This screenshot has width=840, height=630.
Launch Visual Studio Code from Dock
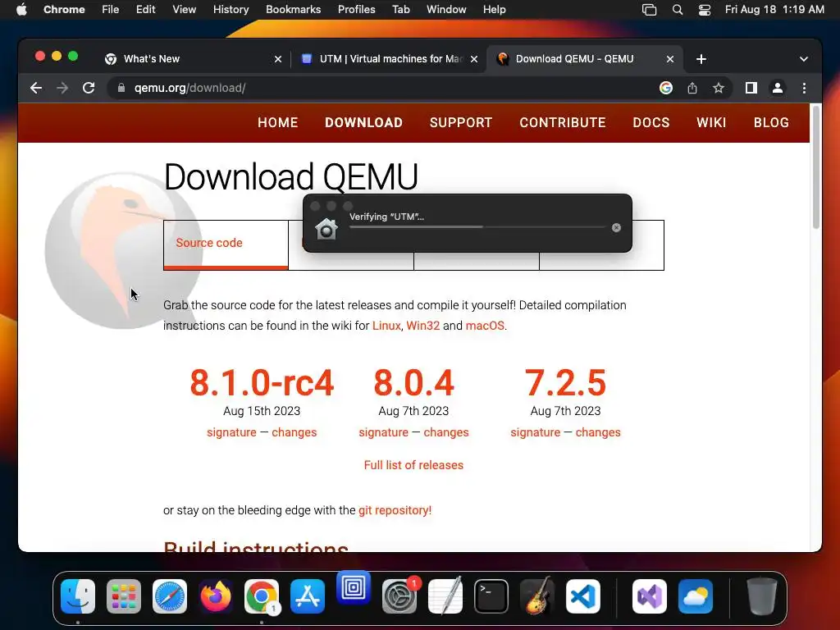tap(583, 596)
